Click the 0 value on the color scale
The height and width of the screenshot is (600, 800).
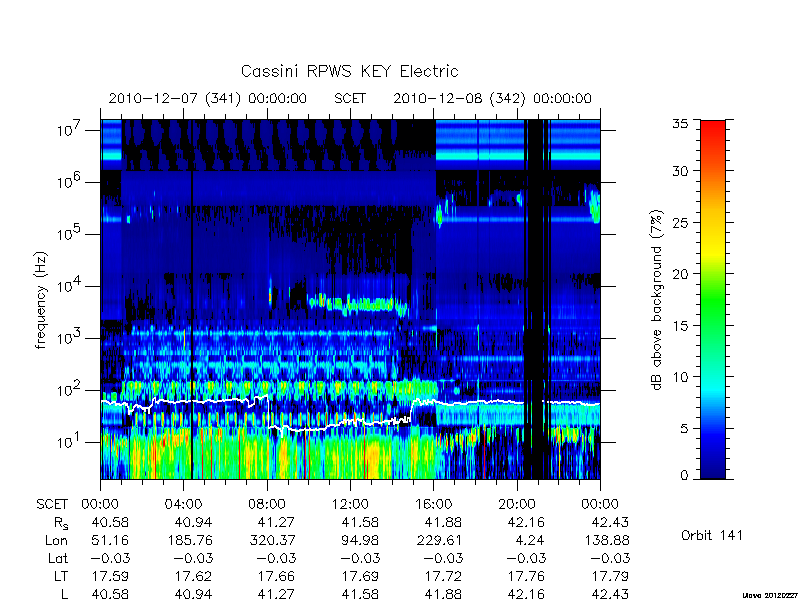pyautogui.click(x=684, y=476)
